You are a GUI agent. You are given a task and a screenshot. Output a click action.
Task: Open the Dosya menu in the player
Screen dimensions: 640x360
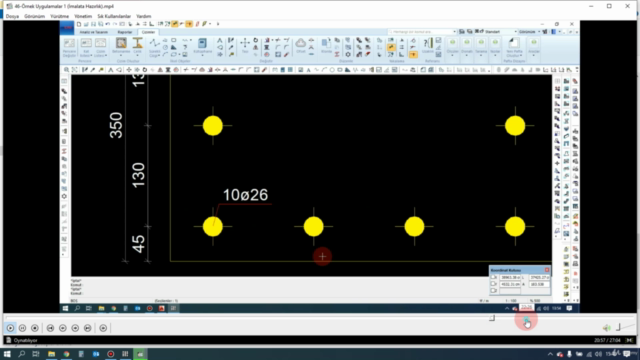[12, 16]
